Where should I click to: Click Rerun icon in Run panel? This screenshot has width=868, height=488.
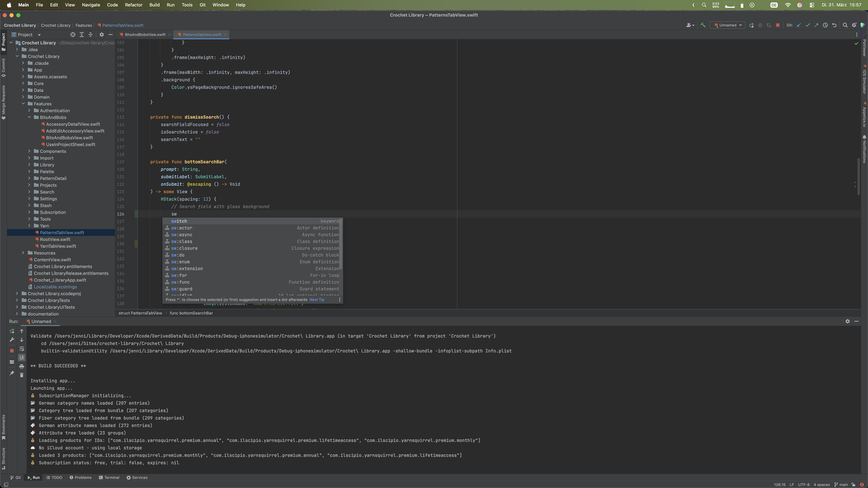click(12, 331)
